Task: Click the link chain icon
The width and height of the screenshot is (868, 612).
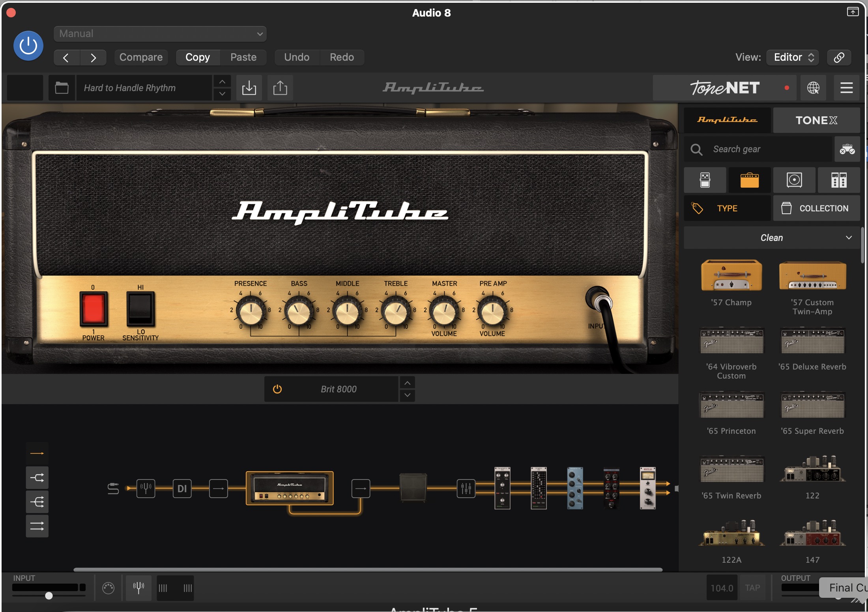Action: [x=839, y=58]
